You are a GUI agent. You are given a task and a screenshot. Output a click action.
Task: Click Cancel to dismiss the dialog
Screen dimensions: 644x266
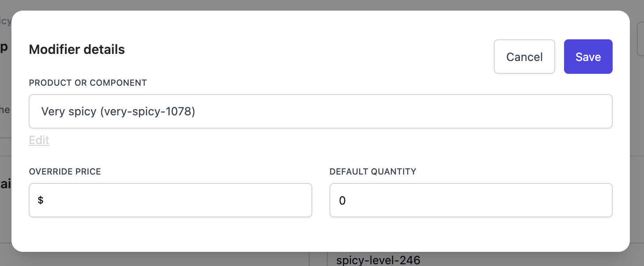(524, 57)
